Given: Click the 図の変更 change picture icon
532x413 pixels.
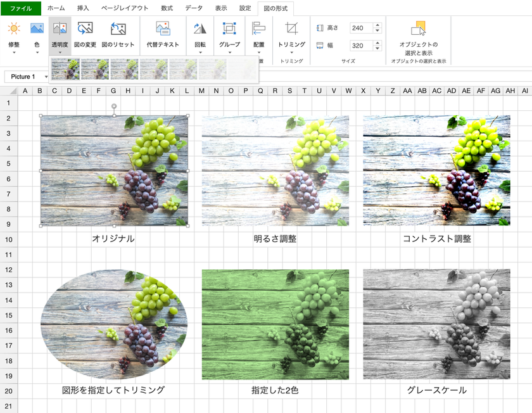Looking at the screenshot, I should click(x=85, y=29).
